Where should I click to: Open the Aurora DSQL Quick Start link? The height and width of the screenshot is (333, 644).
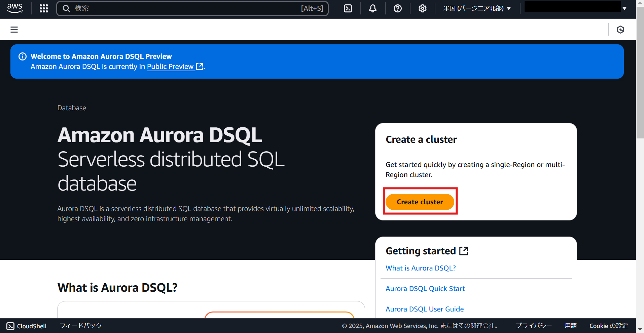[425, 289]
